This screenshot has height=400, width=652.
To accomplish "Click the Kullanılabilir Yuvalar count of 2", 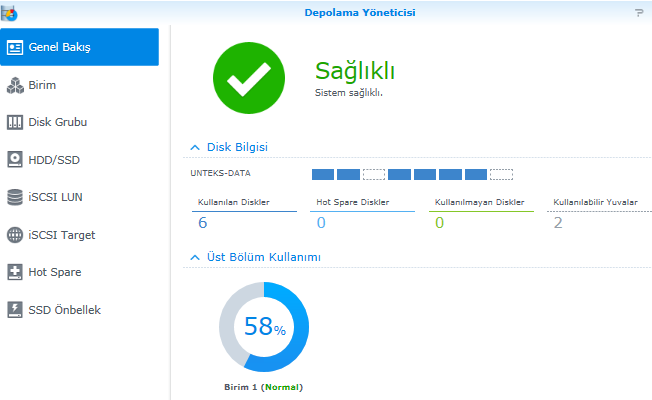I will (558, 222).
